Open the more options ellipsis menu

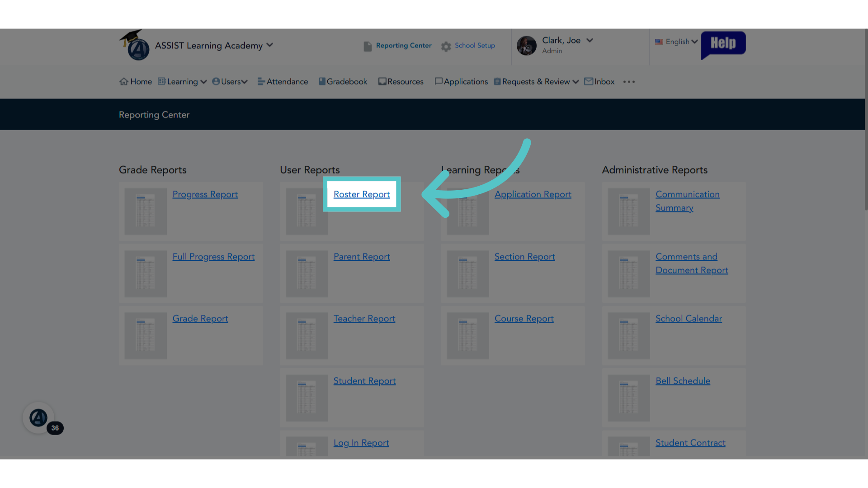click(x=629, y=82)
